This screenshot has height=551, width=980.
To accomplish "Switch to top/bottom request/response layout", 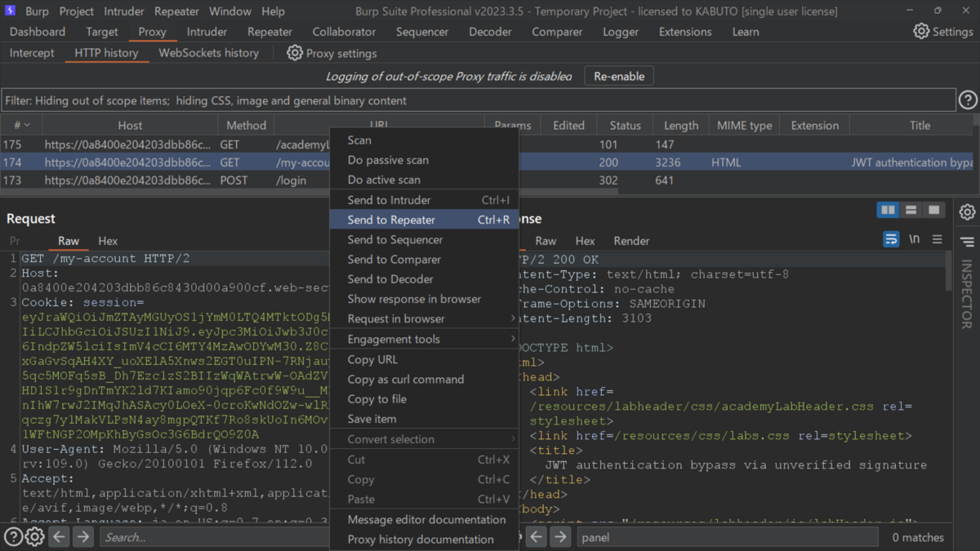I will pos(911,211).
